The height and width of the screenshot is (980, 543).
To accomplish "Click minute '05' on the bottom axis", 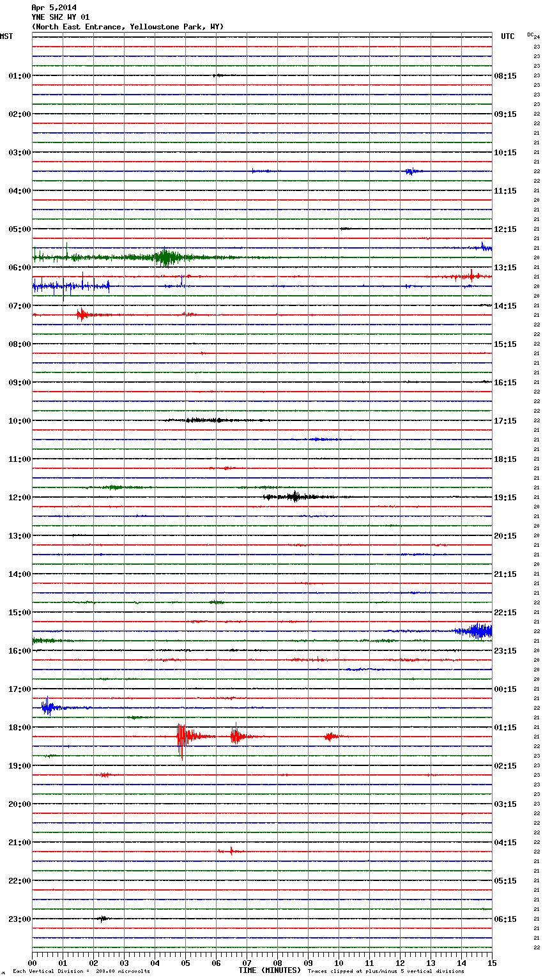I will coord(185,963).
